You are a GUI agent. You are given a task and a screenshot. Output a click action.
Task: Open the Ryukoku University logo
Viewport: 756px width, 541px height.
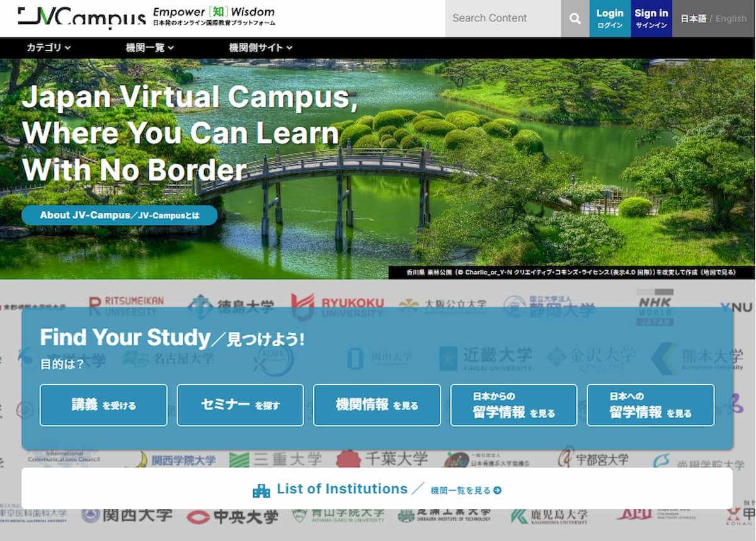point(336,304)
